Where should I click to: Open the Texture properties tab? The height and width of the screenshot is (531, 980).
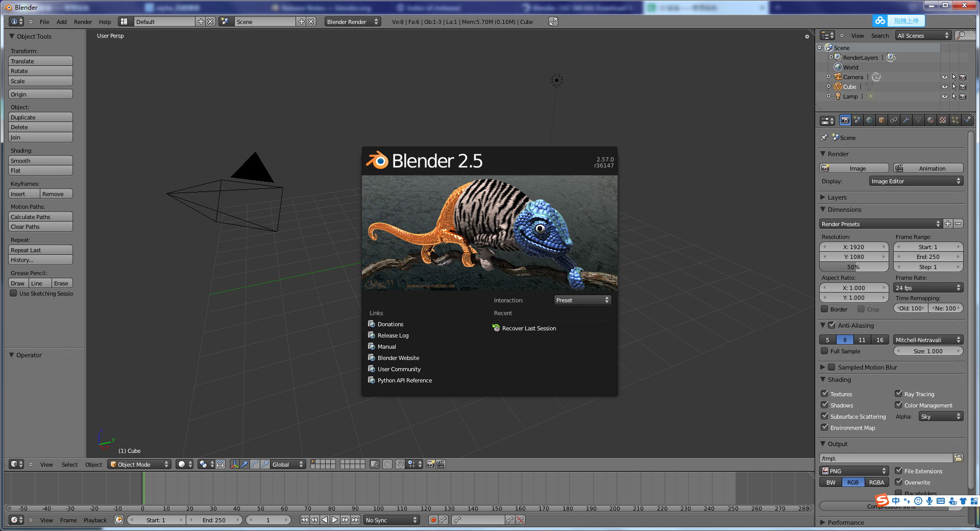coord(942,120)
